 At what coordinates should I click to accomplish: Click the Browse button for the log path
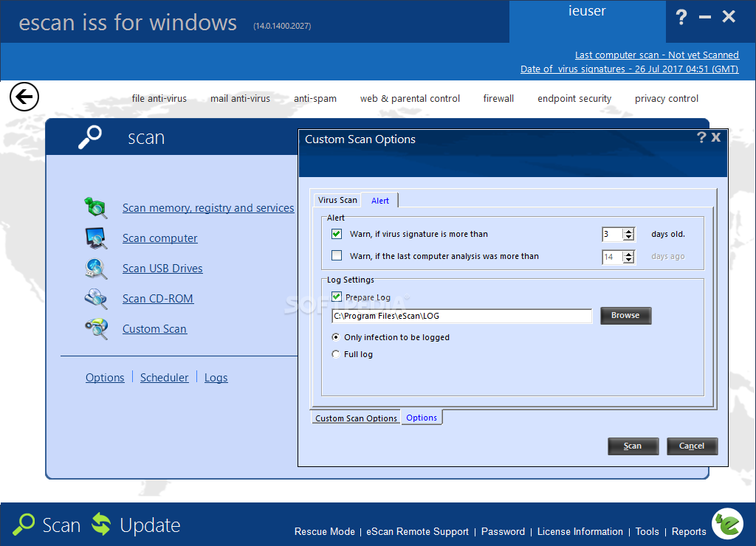tap(625, 315)
